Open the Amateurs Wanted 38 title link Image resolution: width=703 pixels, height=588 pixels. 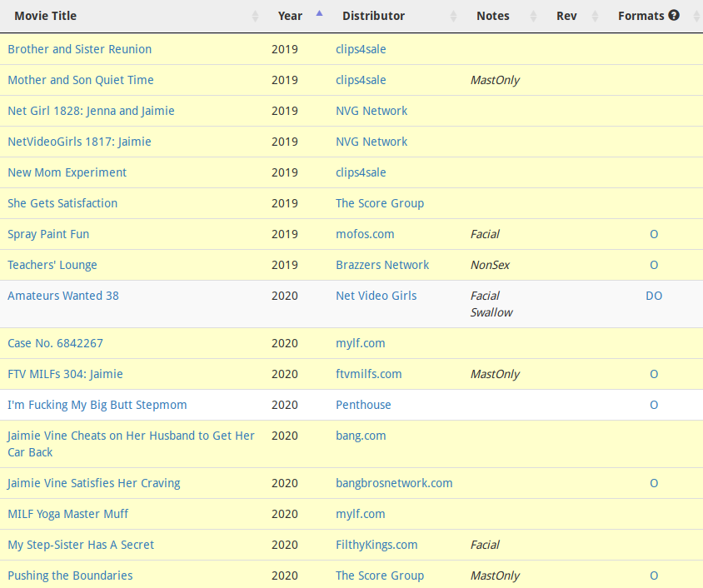point(63,296)
